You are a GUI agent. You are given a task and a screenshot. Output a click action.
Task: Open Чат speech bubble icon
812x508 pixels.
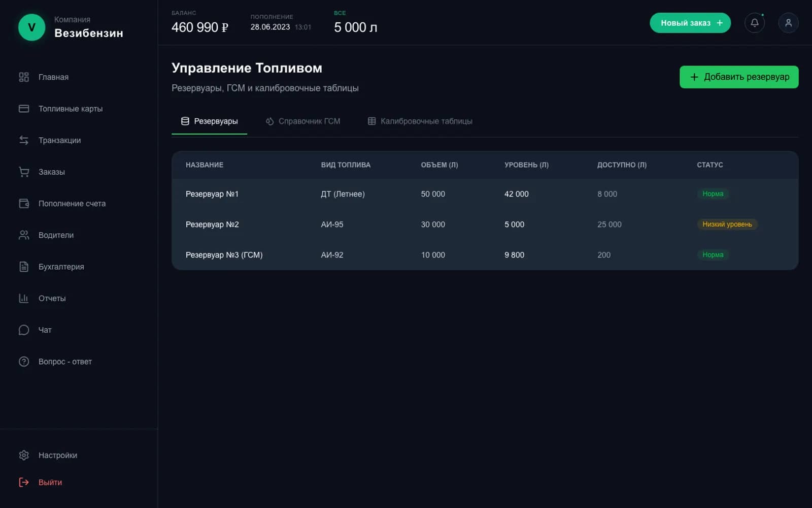[24, 330]
